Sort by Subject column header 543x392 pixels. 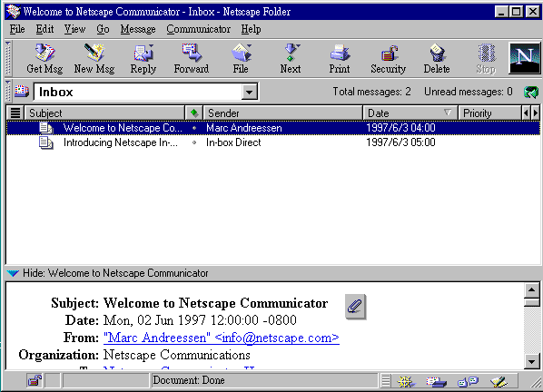click(x=104, y=113)
